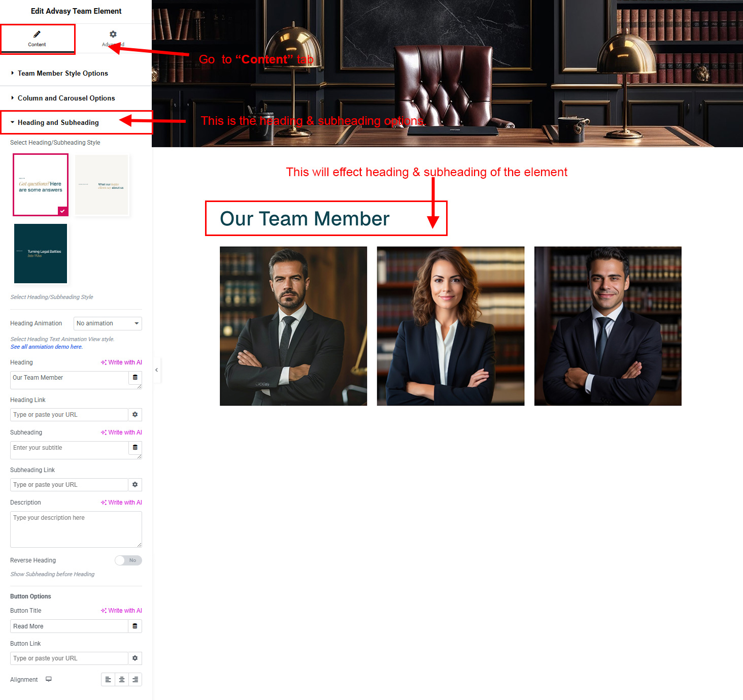This screenshot has width=743, height=700.
Task: Select the dark teal heading style thumbnail
Action: point(41,253)
